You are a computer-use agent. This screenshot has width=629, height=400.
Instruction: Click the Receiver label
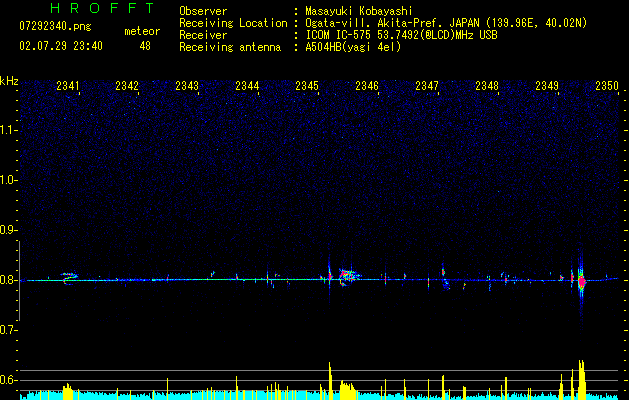[203, 35]
